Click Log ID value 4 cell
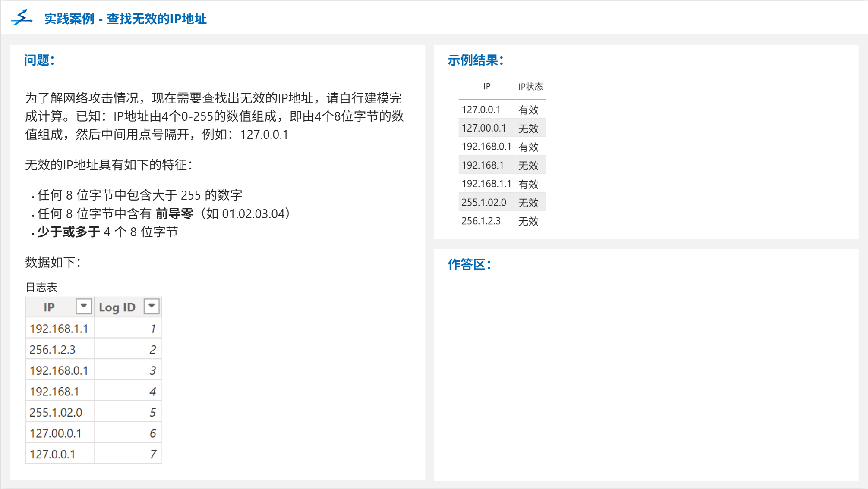 click(x=152, y=392)
